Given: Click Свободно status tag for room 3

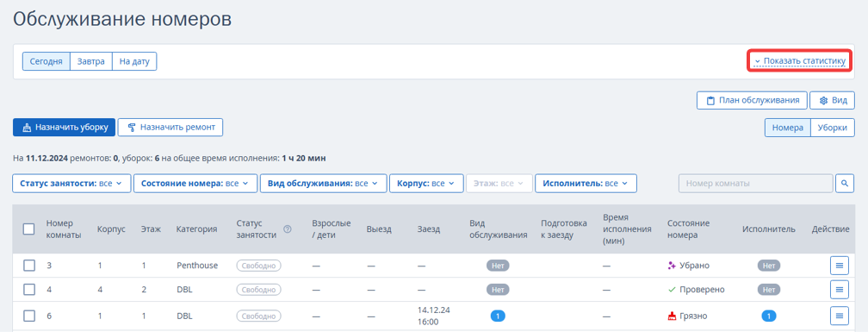Looking at the screenshot, I should pos(258,266).
